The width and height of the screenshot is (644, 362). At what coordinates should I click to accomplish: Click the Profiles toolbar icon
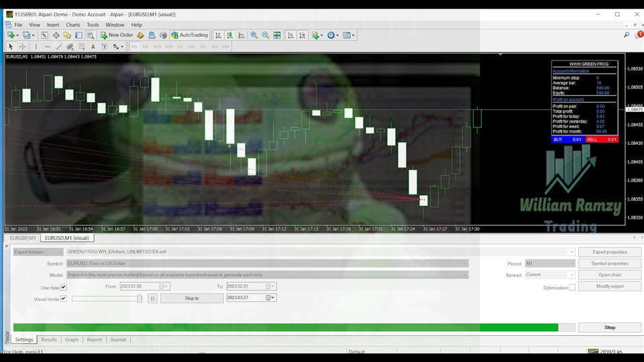point(28,36)
